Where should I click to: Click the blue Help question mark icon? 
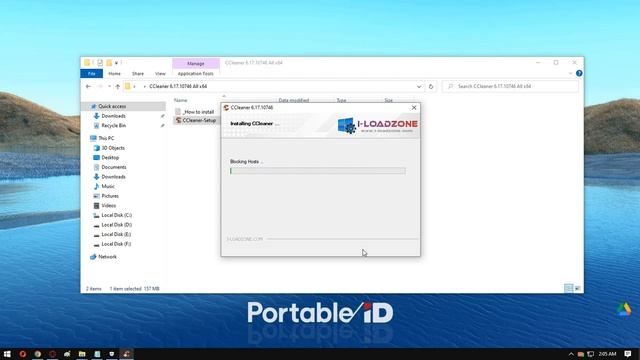tap(579, 73)
